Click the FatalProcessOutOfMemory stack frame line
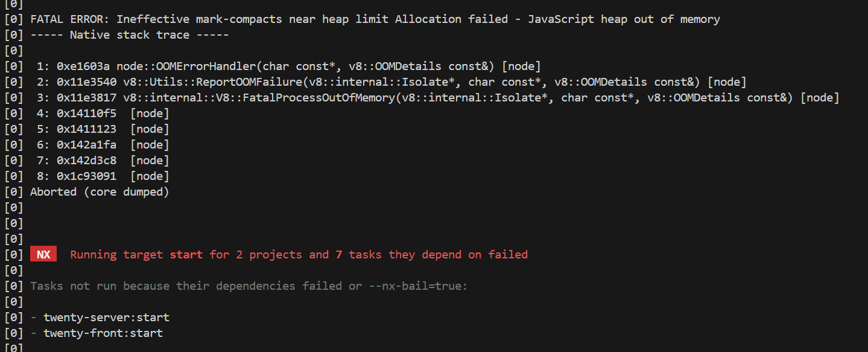 438,98
